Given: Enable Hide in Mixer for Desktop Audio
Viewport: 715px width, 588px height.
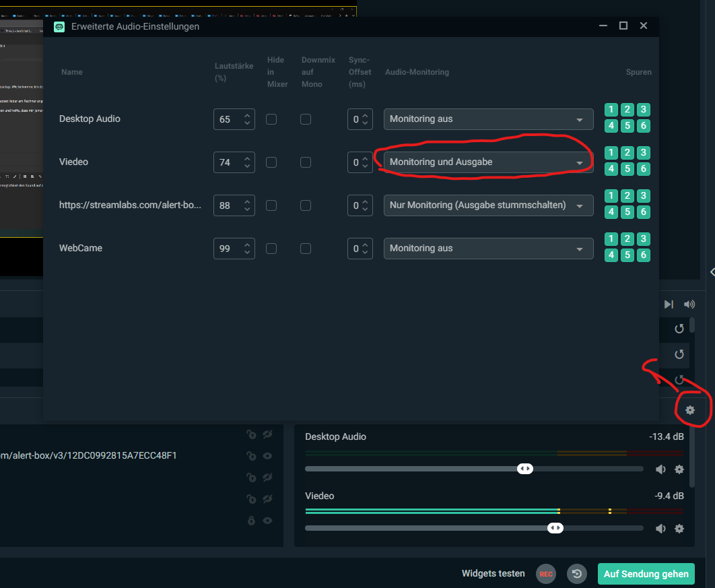Looking at the screenshot, I should [271, 119].
